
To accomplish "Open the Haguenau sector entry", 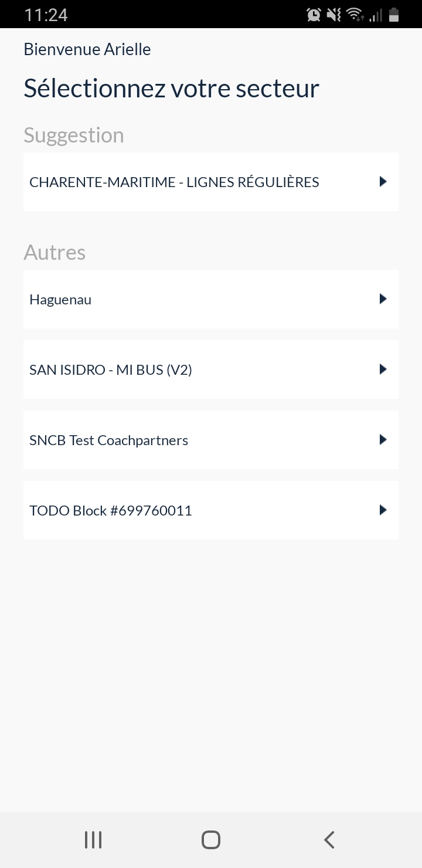I will [x=211, y=299].
